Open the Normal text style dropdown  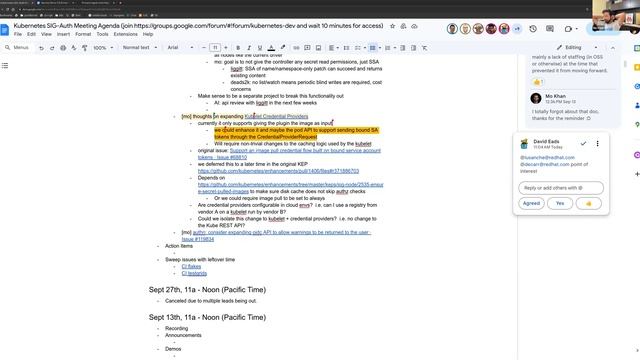point(140,48)
